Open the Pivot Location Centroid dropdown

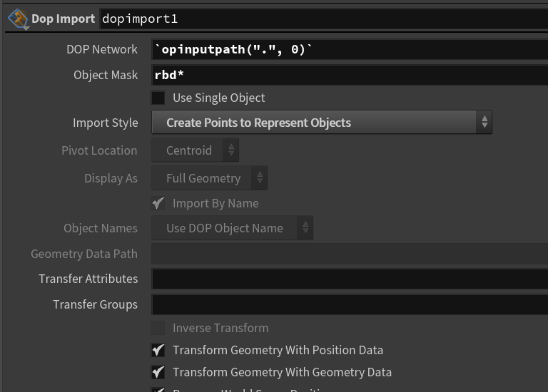tap(195, 150)
